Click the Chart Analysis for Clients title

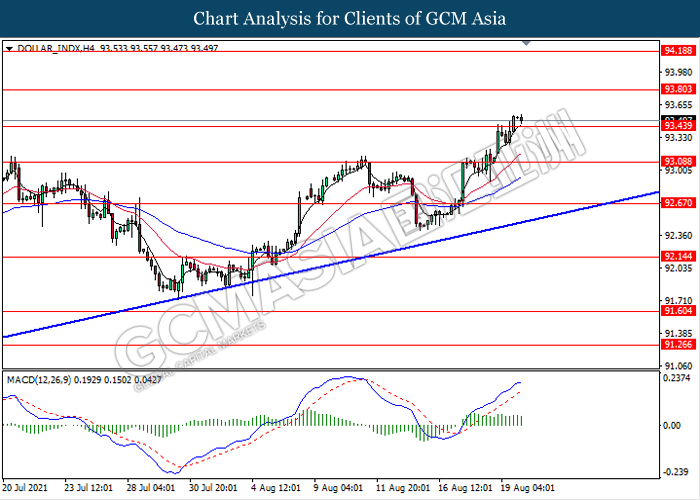click(350, 19)
